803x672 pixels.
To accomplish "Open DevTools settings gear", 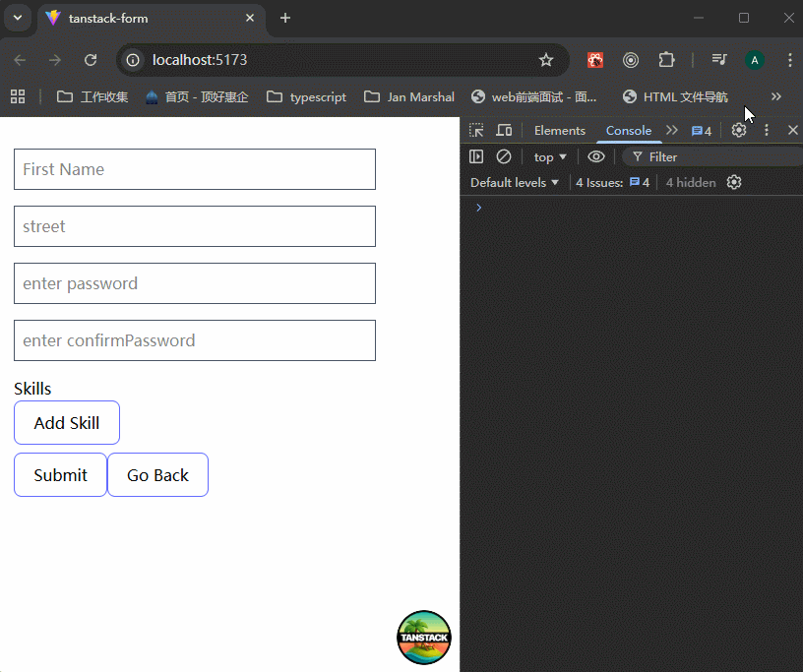I will (739, 130).
